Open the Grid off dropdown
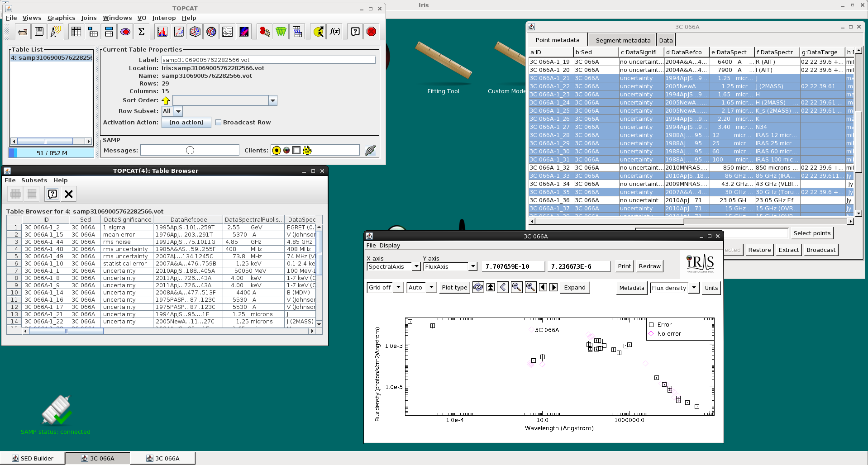Image resolution: width=868 pixels, height=465 pixels. (385, 287)
